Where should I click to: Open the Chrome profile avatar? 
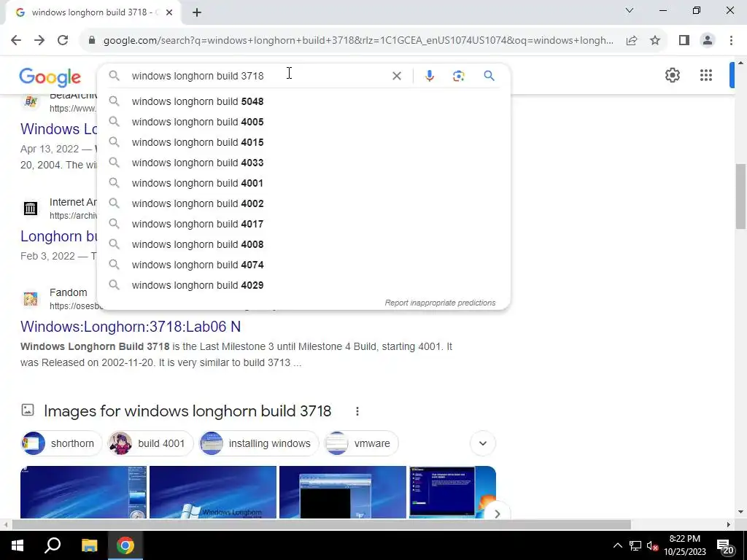click(708, 41)
